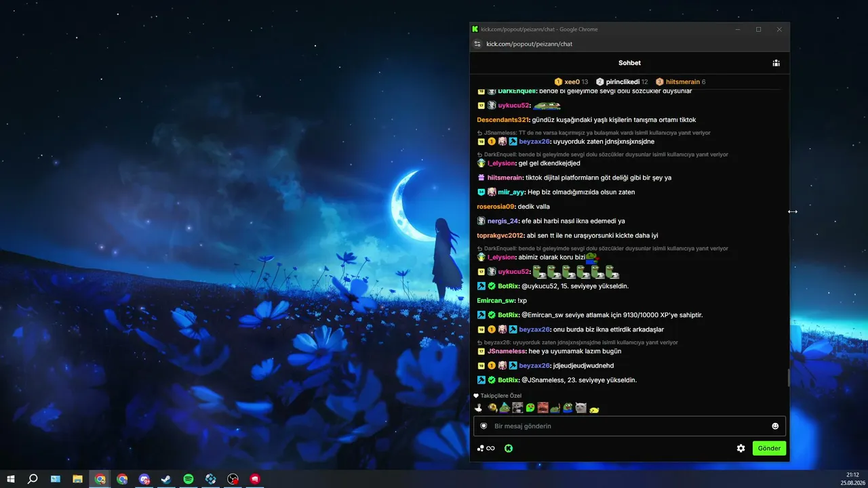Screen dimensions: 868x488
Task: Open Steam from the taskbar
Action: (x=166, y=479)
